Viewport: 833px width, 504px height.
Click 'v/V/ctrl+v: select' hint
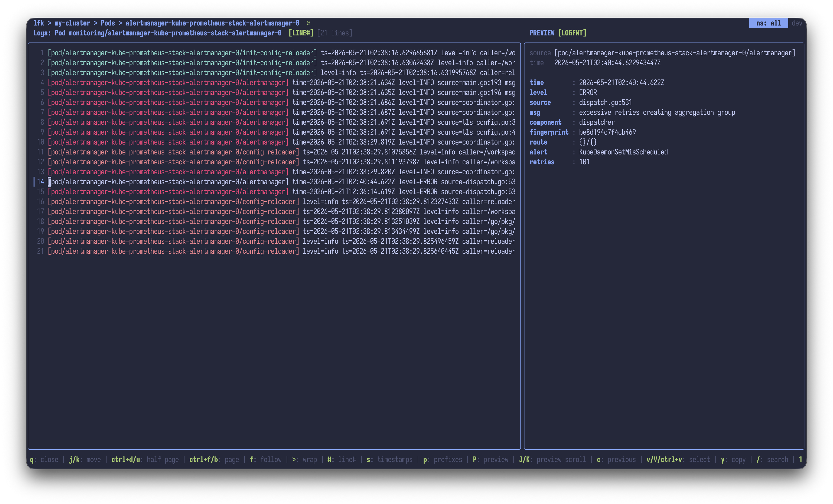pos(678,459)
